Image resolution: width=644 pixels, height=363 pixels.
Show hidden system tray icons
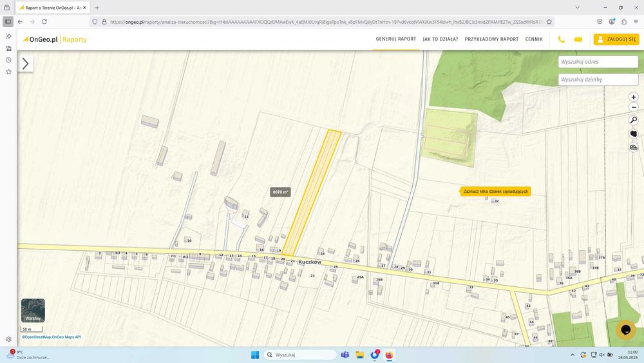point(572,355)
